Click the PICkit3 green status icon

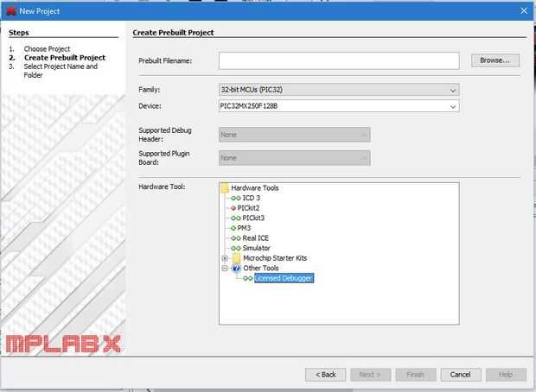pos(235,218)
